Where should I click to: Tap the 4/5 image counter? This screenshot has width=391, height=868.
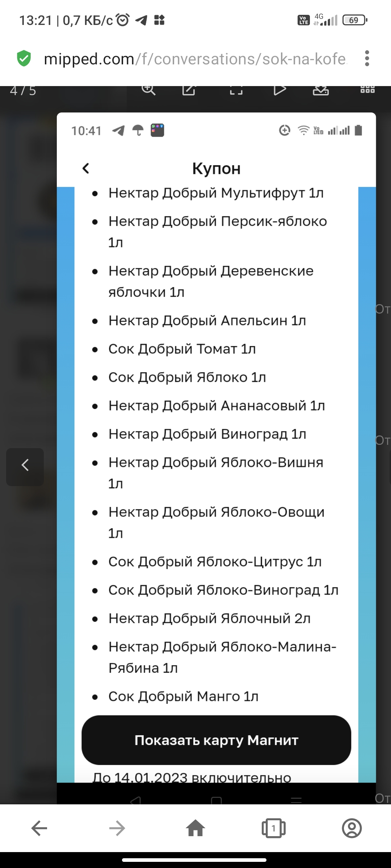(x=23, y=90)
